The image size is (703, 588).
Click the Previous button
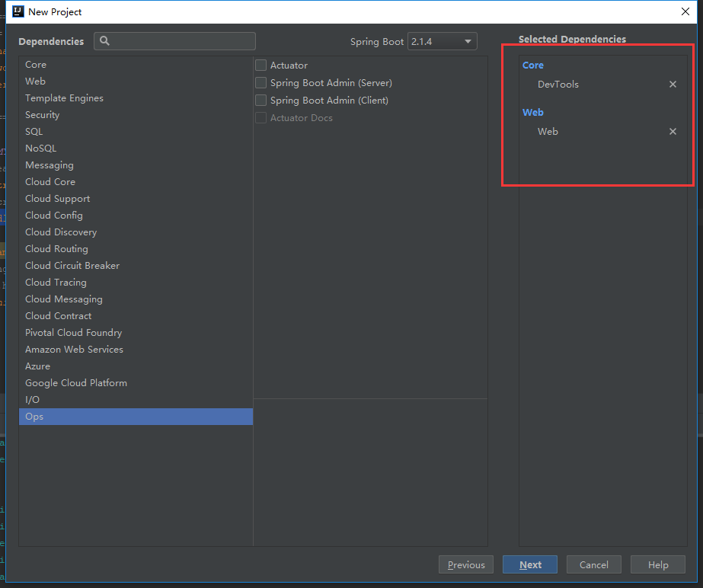(x=465, y=564)
